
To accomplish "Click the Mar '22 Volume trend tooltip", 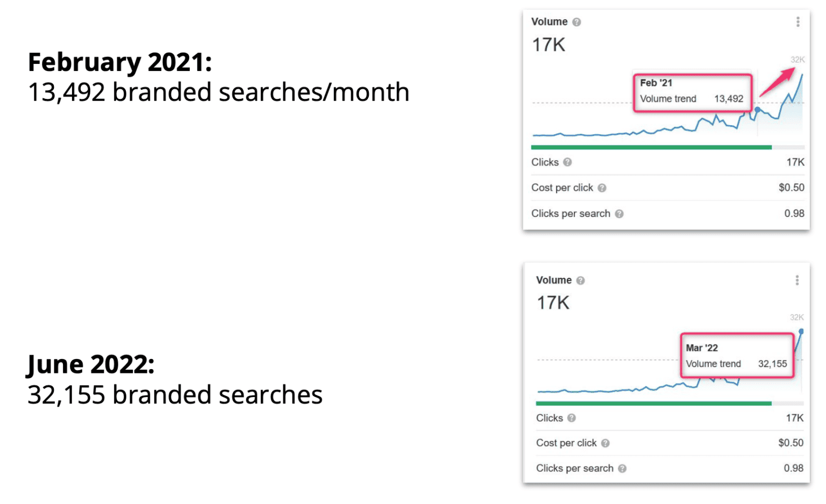I will point(737,356).
